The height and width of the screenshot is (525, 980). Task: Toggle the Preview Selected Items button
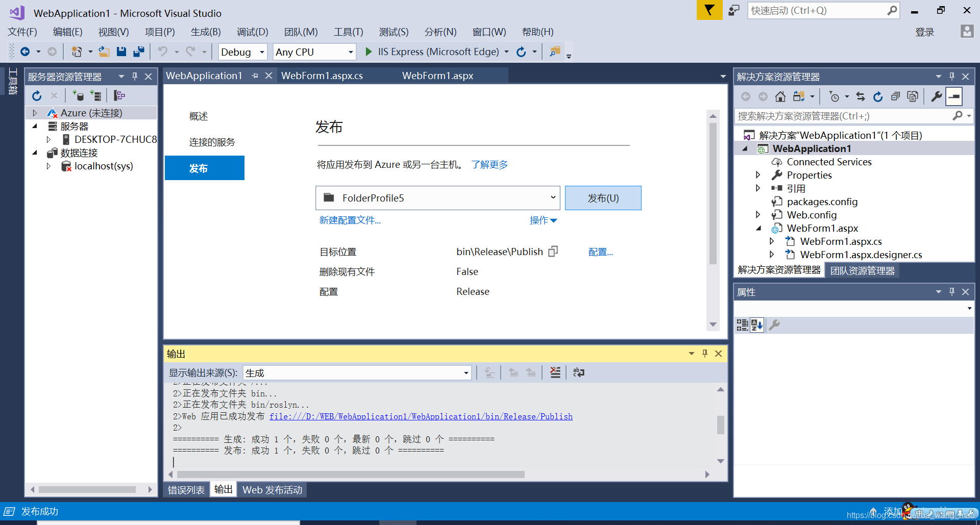[x=954, y=96]
